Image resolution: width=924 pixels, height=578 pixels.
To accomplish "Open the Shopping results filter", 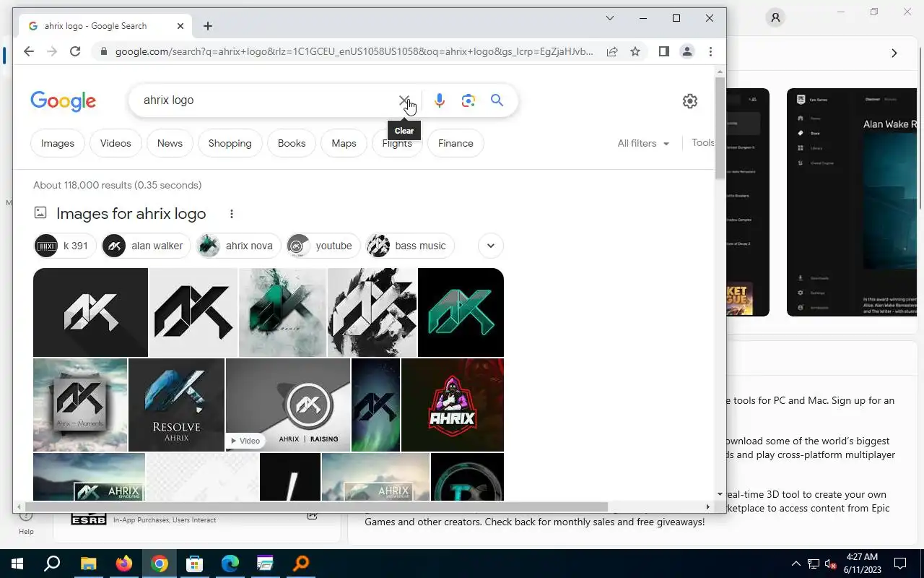I will point(230,143).
